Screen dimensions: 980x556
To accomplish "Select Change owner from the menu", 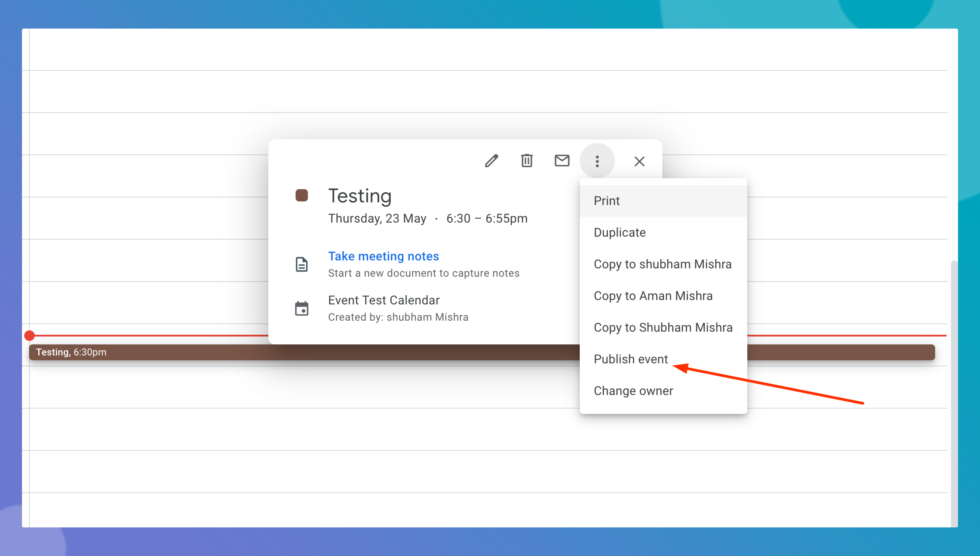I will (x=633, y=391).
